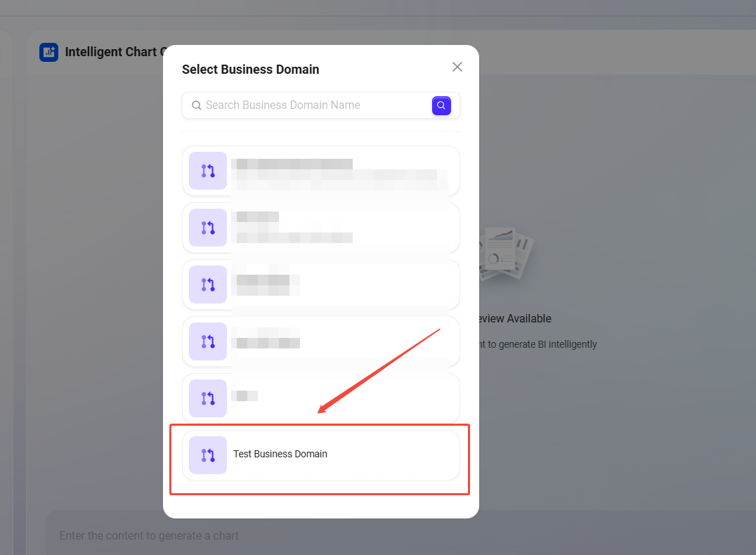Click the second domain's purple branch icon
Screen dimensions: 756x555
pyautogui.click(x=208, y=228)
